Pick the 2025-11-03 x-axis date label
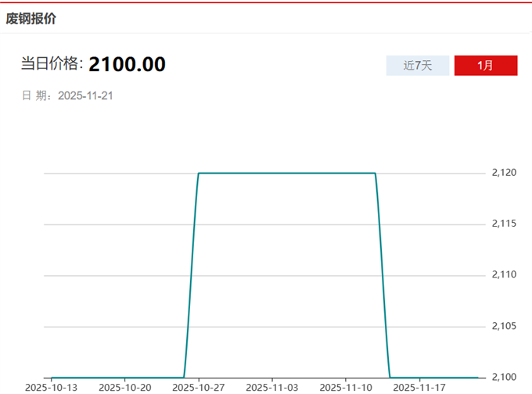The height and width of the screenshot is (394, 532). pos(272,387)
